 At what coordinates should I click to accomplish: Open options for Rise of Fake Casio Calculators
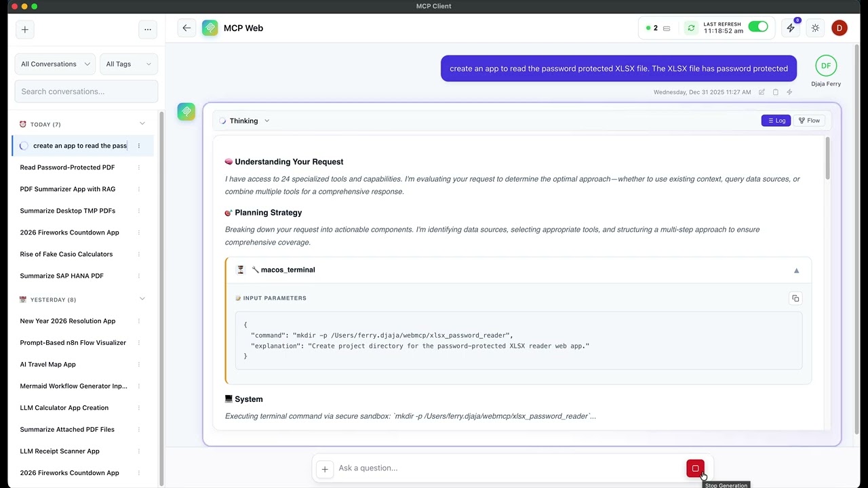(139, 254)
